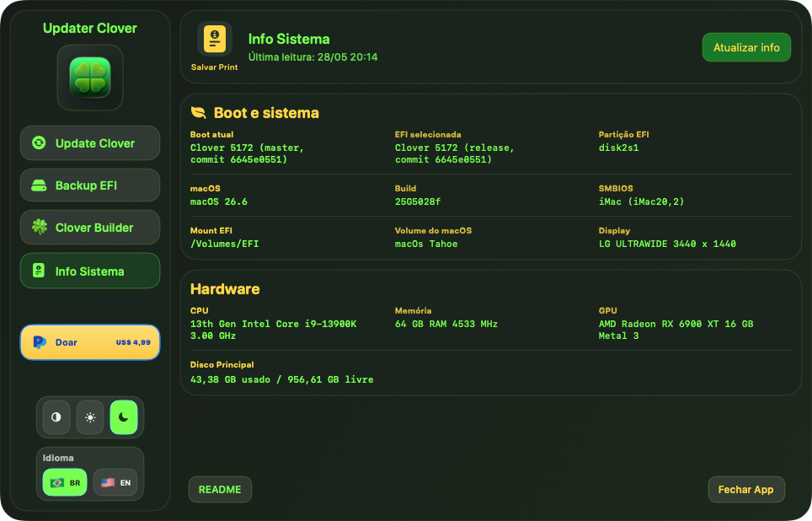The image size is (812, 521).
Task: Set language to BR Portuguese
Action: pos(65,482)
